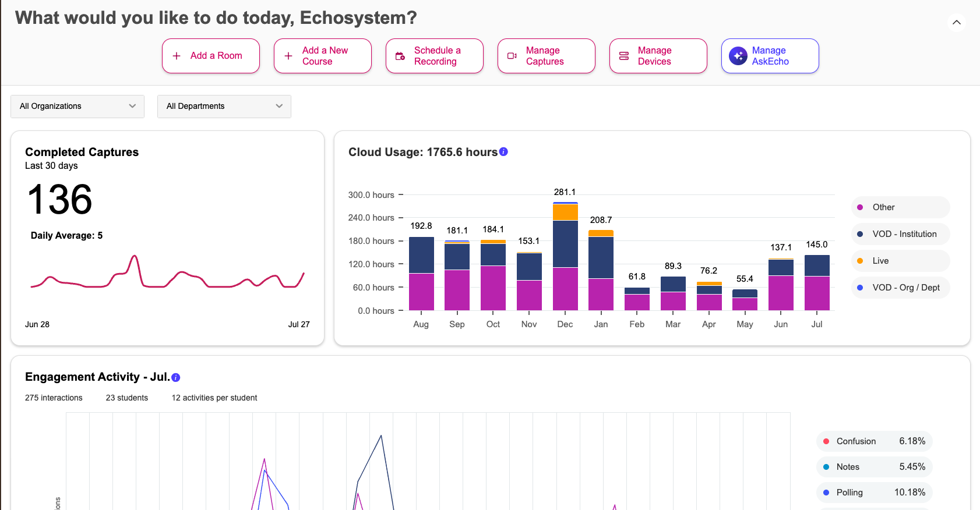
Task: Click the Confusion 6.18% percentage value
Action: coord(912,441)
